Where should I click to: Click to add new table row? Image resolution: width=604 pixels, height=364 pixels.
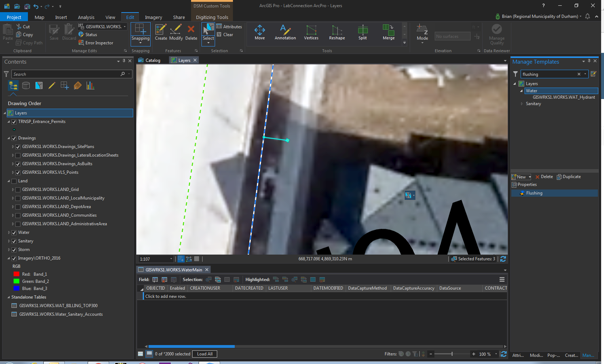click(x=166, y=296)
